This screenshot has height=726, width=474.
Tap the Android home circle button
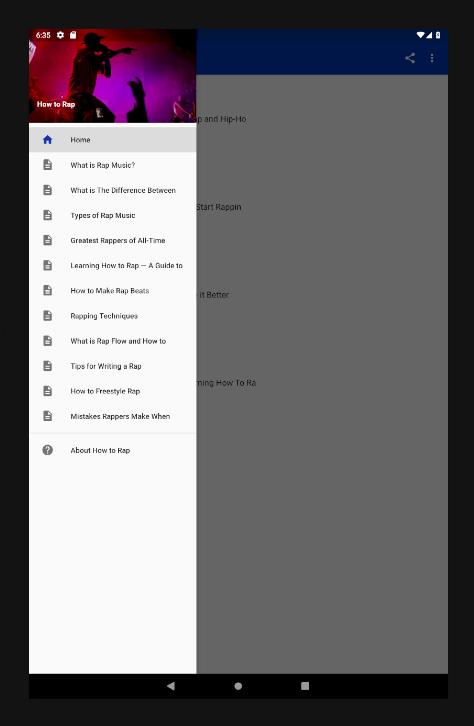(x=238, y=686)
